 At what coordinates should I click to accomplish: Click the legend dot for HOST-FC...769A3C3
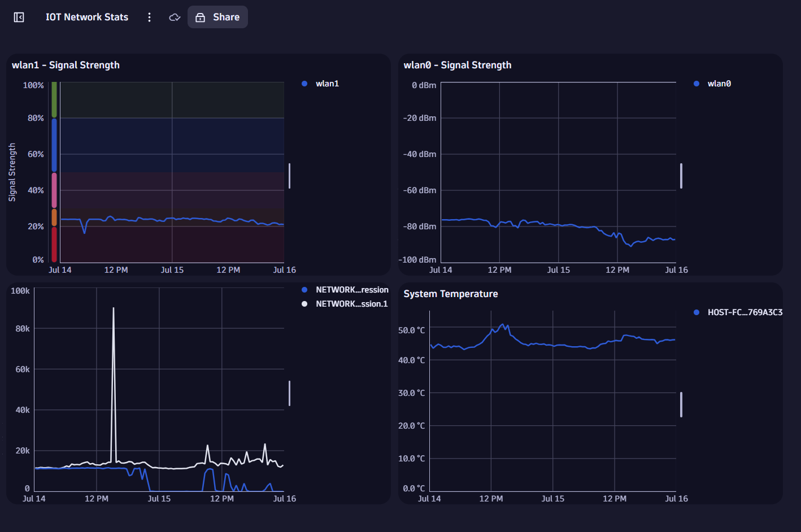pyautogui.click(x=696, y=312)
